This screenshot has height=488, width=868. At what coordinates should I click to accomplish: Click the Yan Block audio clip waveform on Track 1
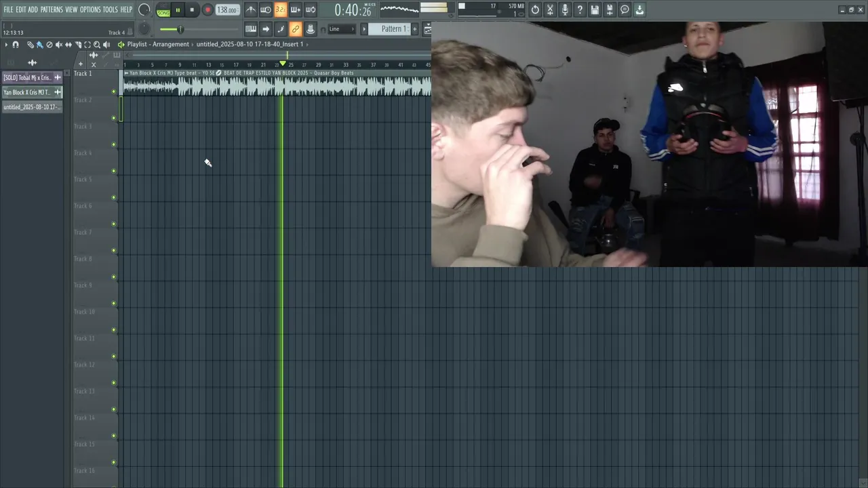coord(277,85)
